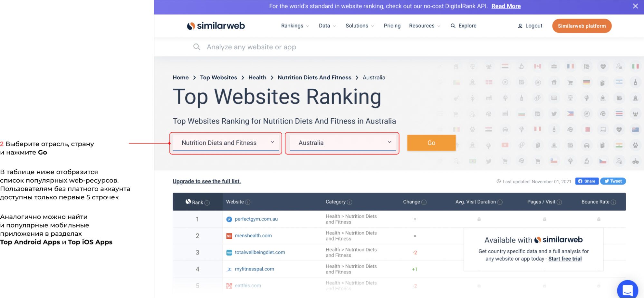Open the Pricing page from navigation

pos(392,26)
